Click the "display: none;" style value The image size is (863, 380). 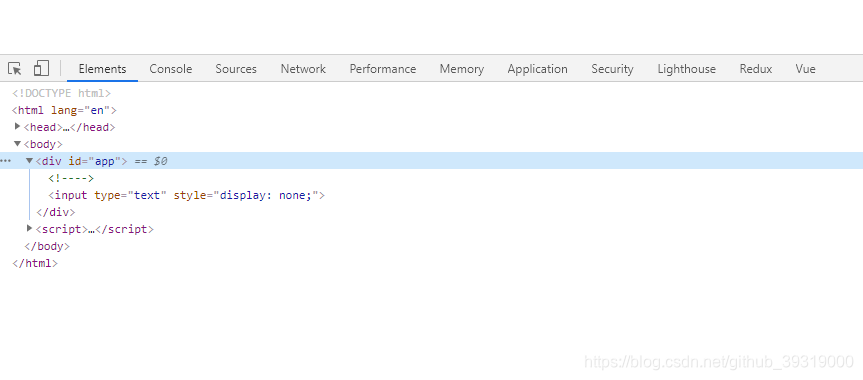[x=265, y=195]
